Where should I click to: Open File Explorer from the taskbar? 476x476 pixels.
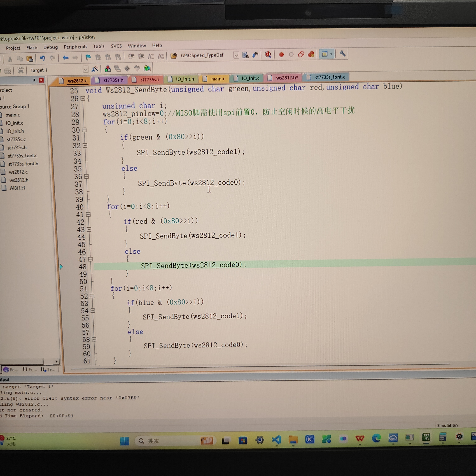click(x=293, y=439)
